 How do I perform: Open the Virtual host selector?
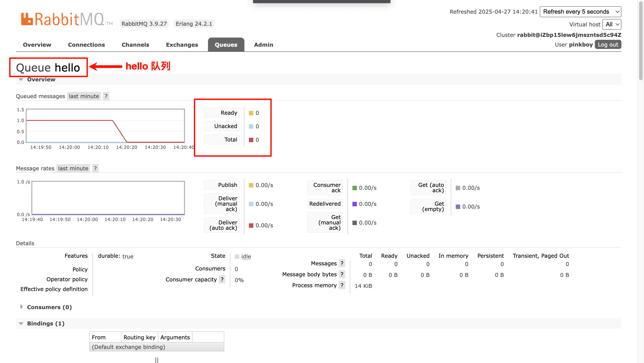(x=612, y=24)
